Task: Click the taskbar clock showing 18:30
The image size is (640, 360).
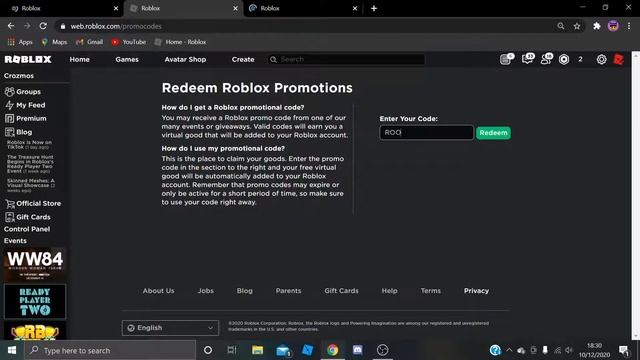Action: coord(594,350)
